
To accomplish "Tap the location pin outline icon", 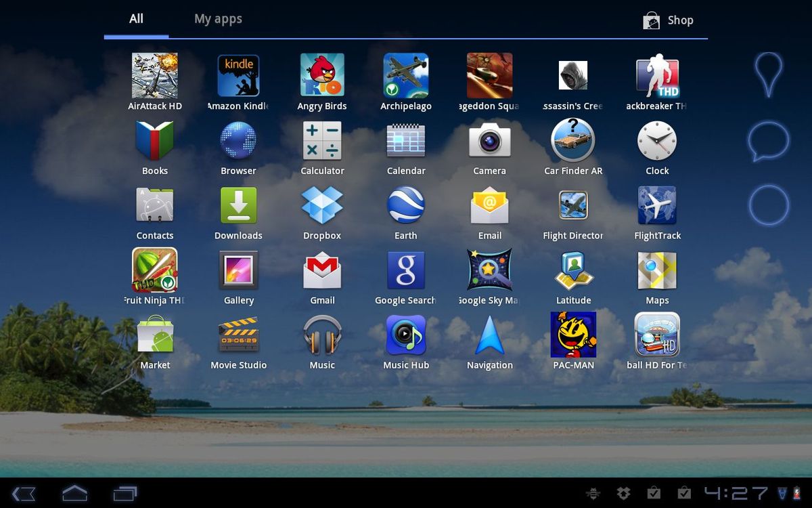I will coord(768,74).
